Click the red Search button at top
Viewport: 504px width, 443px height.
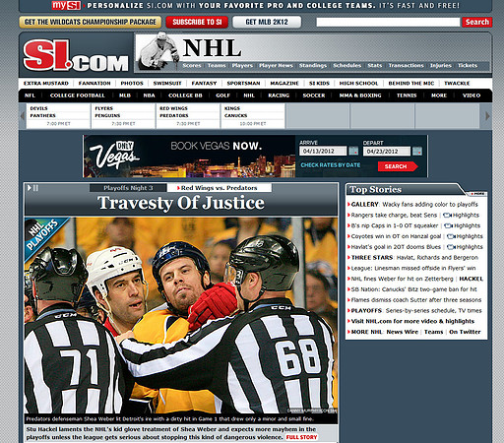[477, 22]
